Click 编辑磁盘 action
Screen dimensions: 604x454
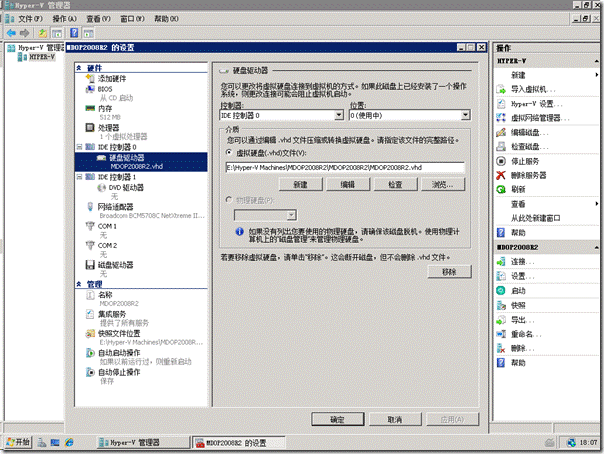pos(530,132)
